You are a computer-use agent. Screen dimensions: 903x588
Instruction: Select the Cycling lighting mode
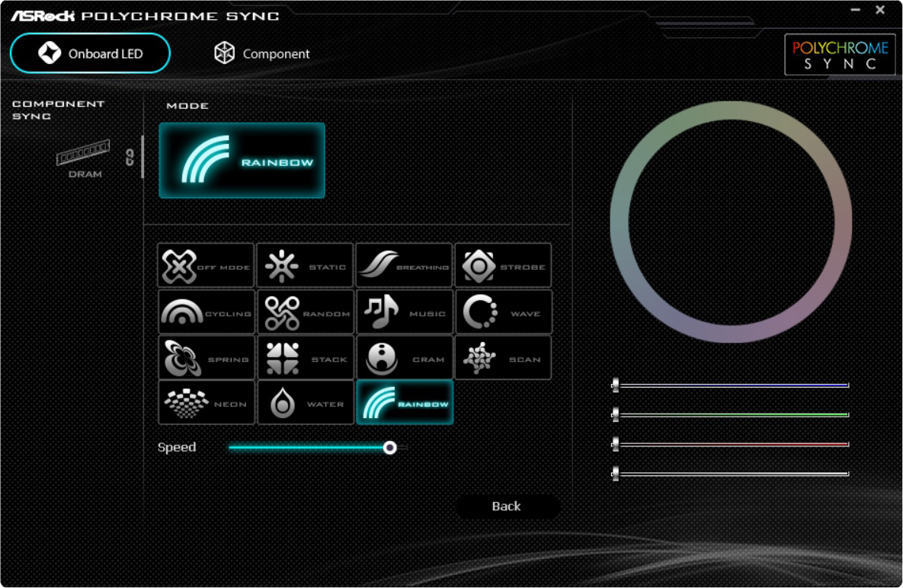(207, 312)
